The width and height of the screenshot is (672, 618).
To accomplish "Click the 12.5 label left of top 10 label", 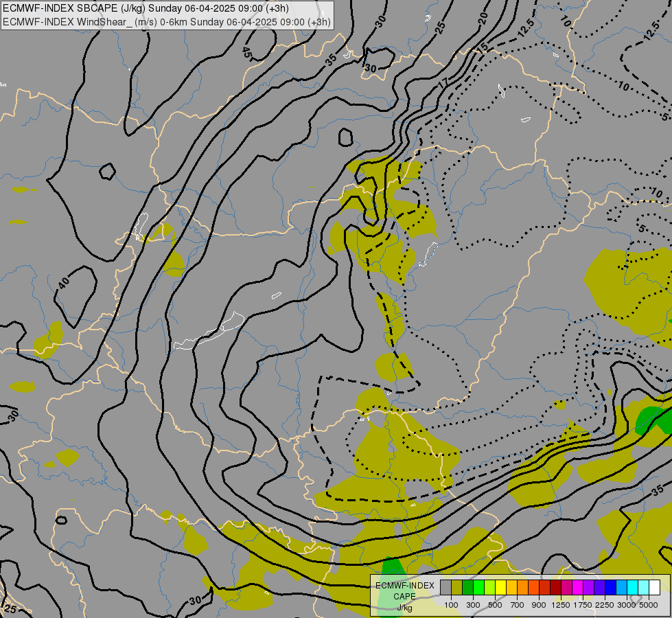I will pos(525,28).
